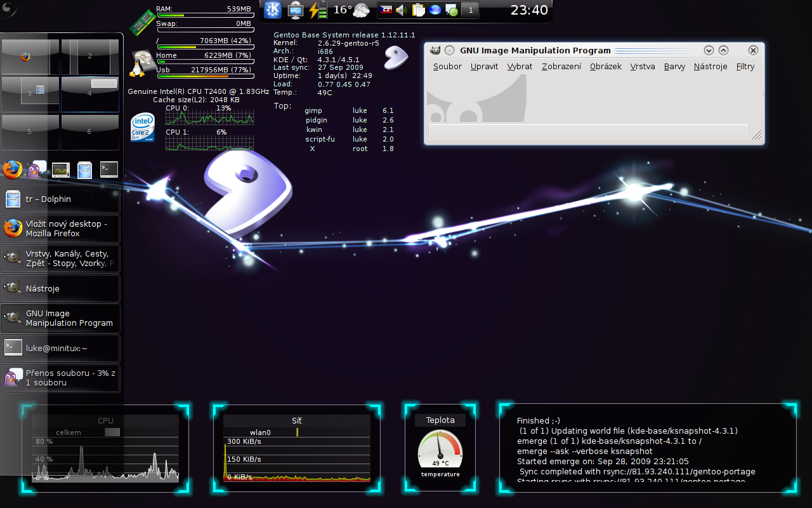Open the 16° weather forecast applet
Image resolution: width=812 pixels, height=508 pixels.
[x=351, y=10]
